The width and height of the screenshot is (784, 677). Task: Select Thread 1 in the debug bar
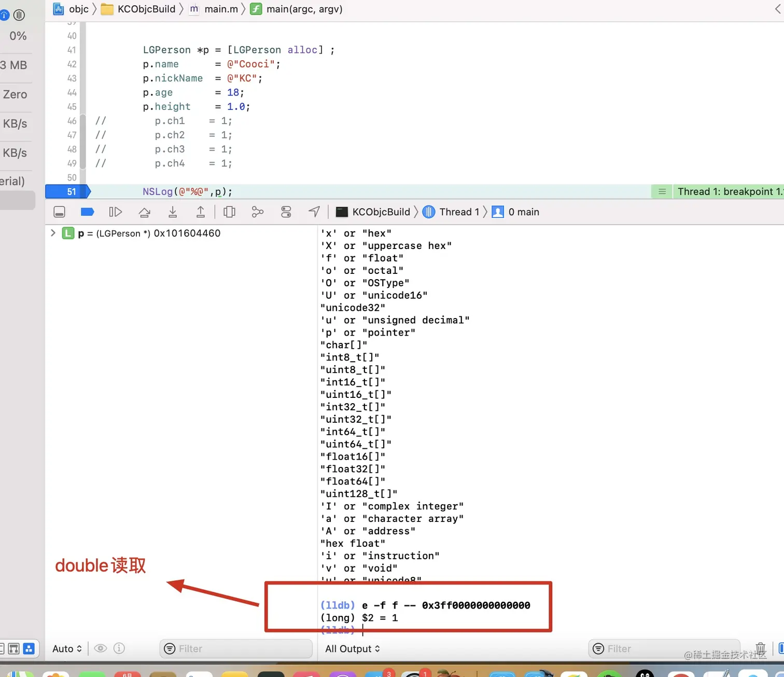pyautogui.click(x=451, y=212)
